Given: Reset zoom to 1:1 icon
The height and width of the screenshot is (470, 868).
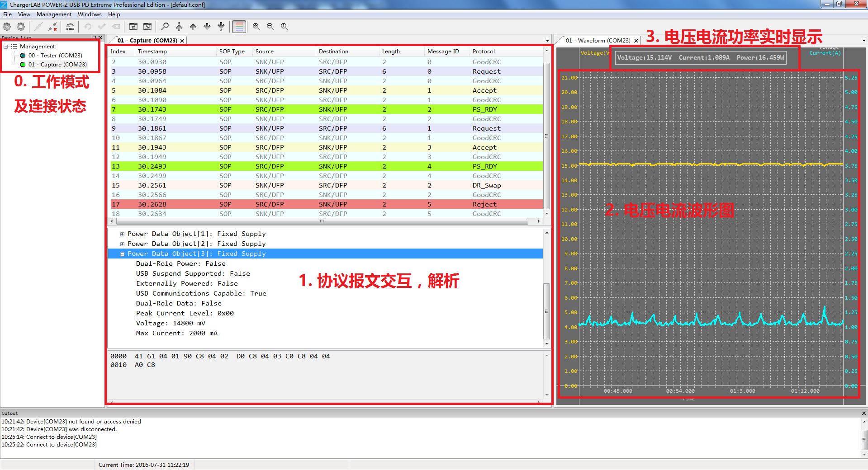Looking at the screenshot, I should point(285,27).
